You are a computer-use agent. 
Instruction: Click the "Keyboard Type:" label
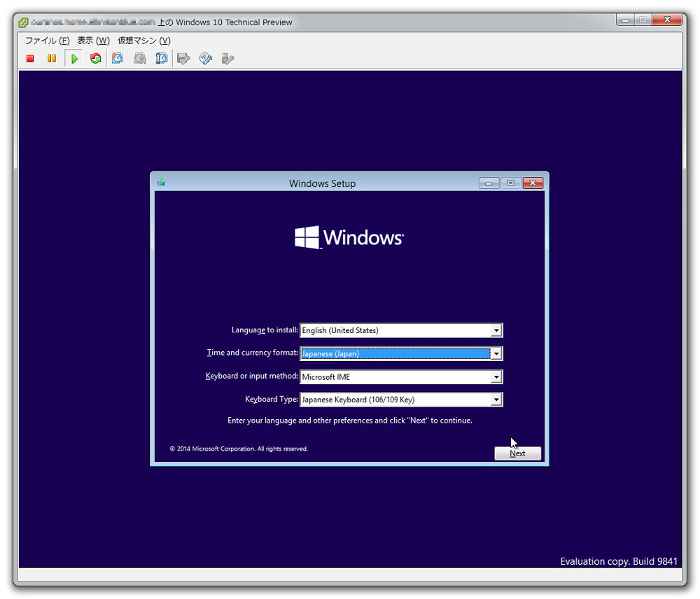272,399
